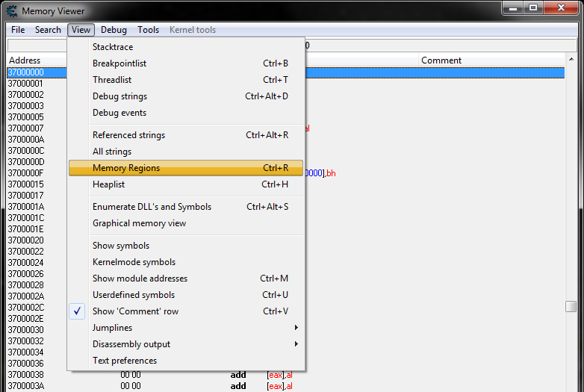
Task: Open Heaplist from the menu
Action: pos(108,184)
